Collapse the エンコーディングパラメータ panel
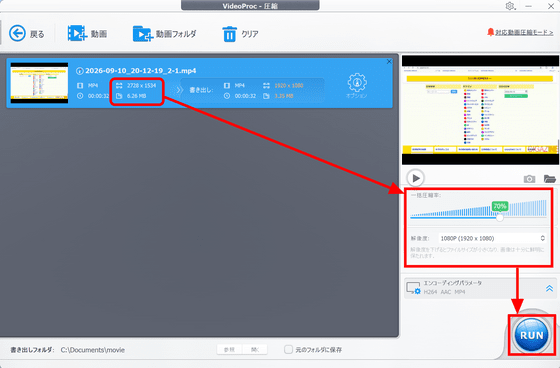Screen dimensions: 560x368 [549, 288]
